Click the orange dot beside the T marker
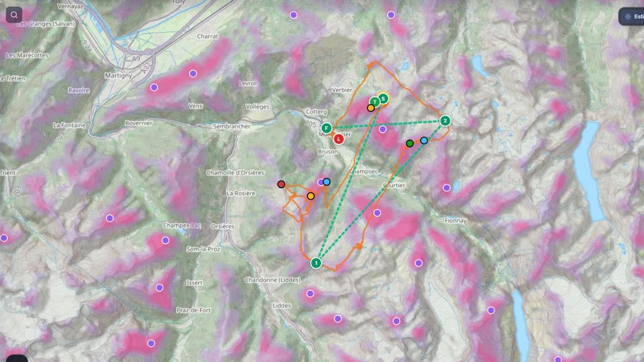 coord(371,108)
